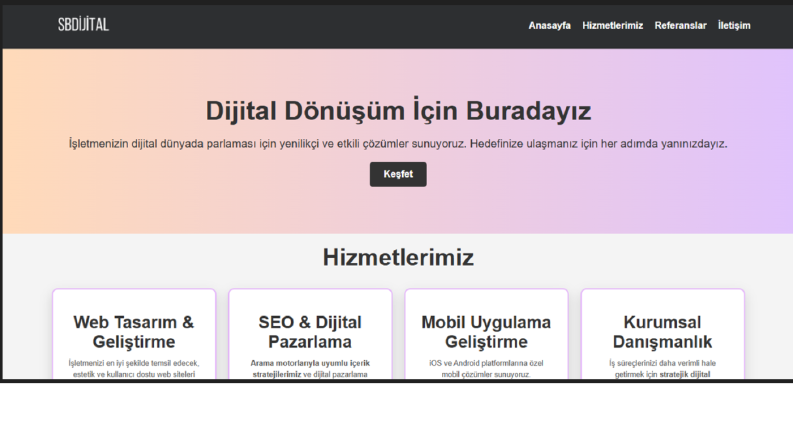Go to Hizmetlerimiz in navigation bar
Viewport: 793px width, 446px height.
(x=612, y=25)
